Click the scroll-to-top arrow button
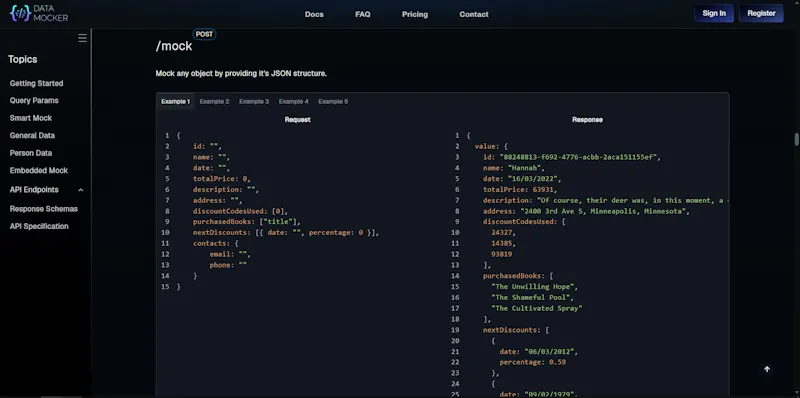Image resolution: width=800 pixels, height=398 pixels. pyautogui.click(x=767, y=369)
